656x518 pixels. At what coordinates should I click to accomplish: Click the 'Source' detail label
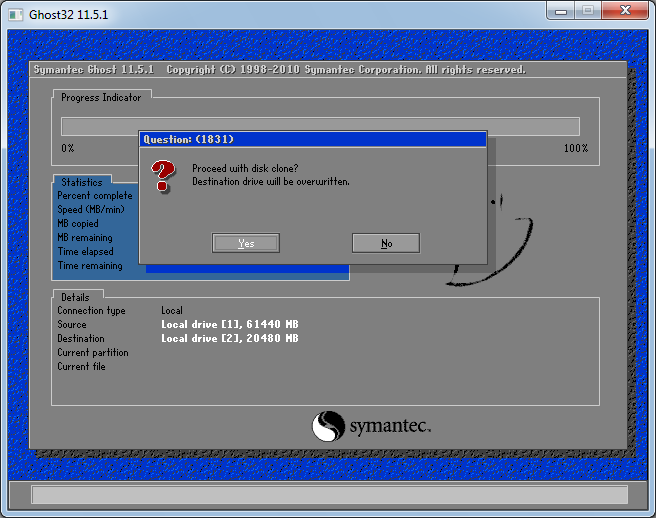pyautogui.click(x=72, y=325)
